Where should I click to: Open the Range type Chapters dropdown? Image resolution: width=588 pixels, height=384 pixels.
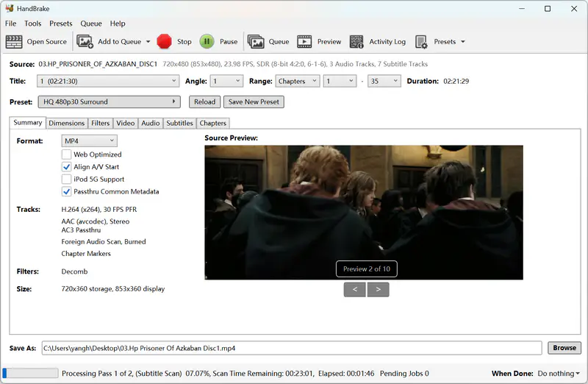(x=298, y=81)
